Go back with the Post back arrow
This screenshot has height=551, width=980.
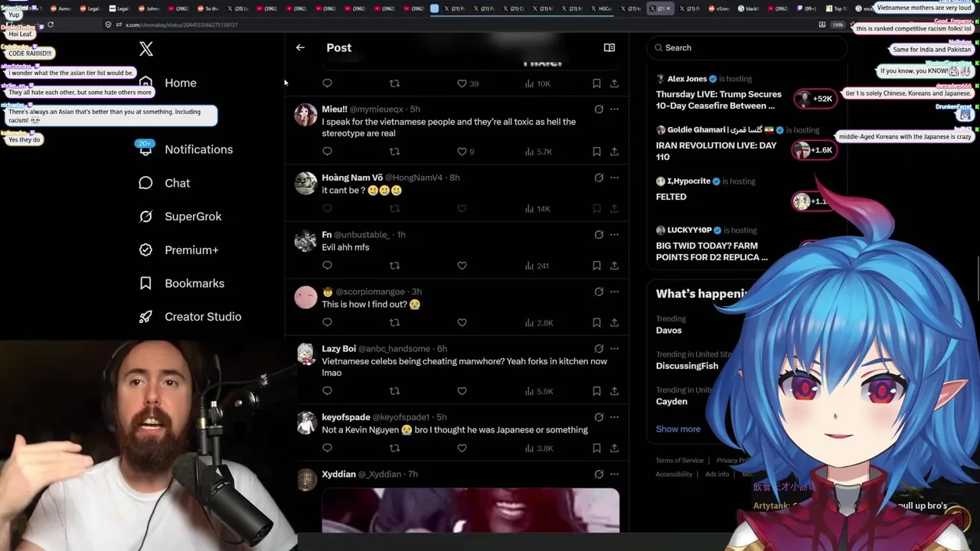pyautogui.click(x=300, y=47)
